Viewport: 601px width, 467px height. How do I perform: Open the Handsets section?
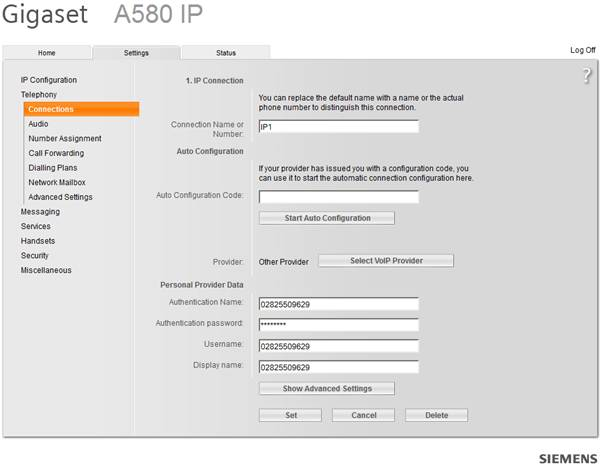(x=38, y=240)
